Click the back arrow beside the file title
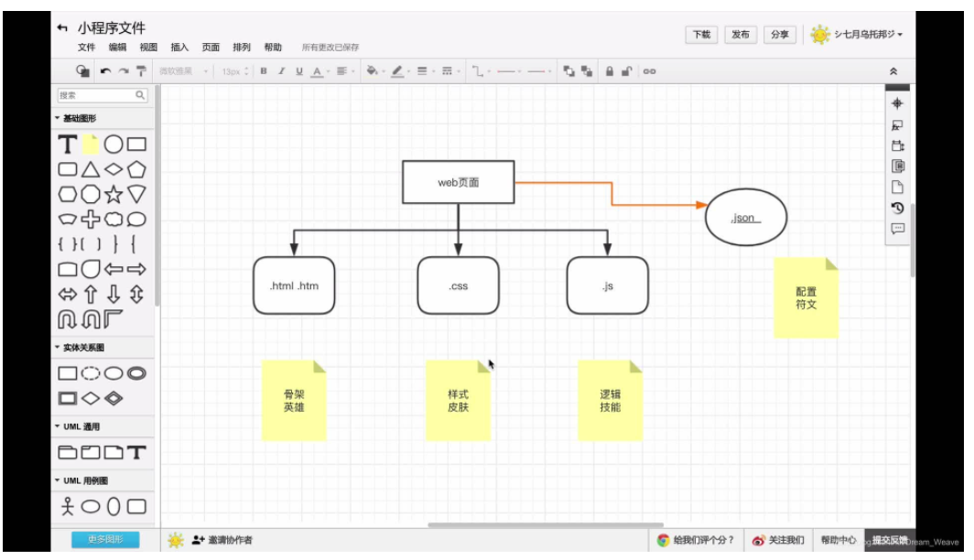 pyautogui.click(x=62, y=27)
